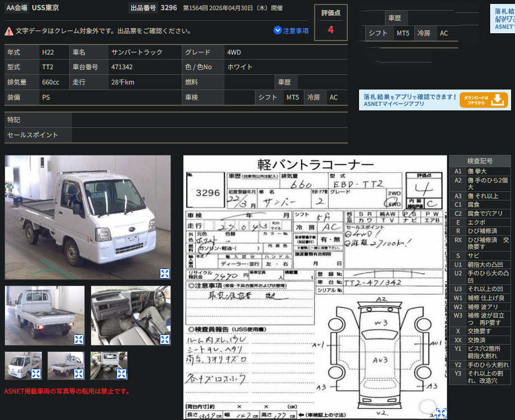Image resolution: width=515 pixels, height=420 pixels.
Task: Click legend row Y2 手のひら大割れ
Action: (x=480, y=365)
